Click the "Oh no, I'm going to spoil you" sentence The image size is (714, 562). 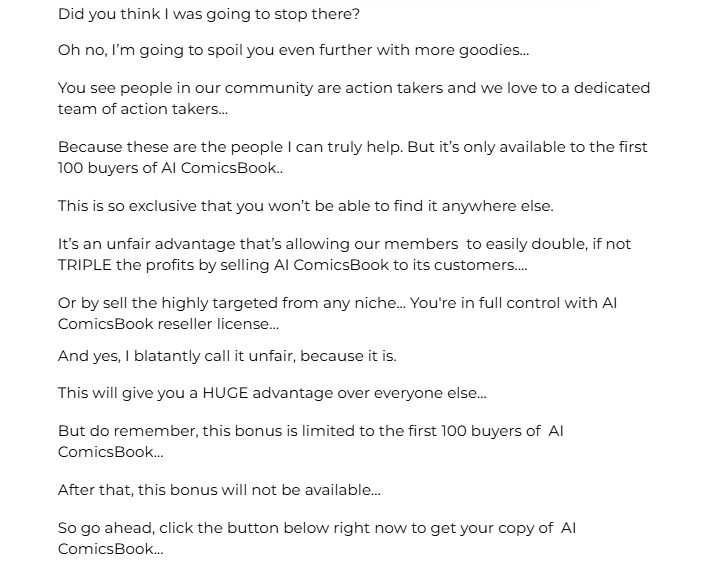tap(170, 50)
